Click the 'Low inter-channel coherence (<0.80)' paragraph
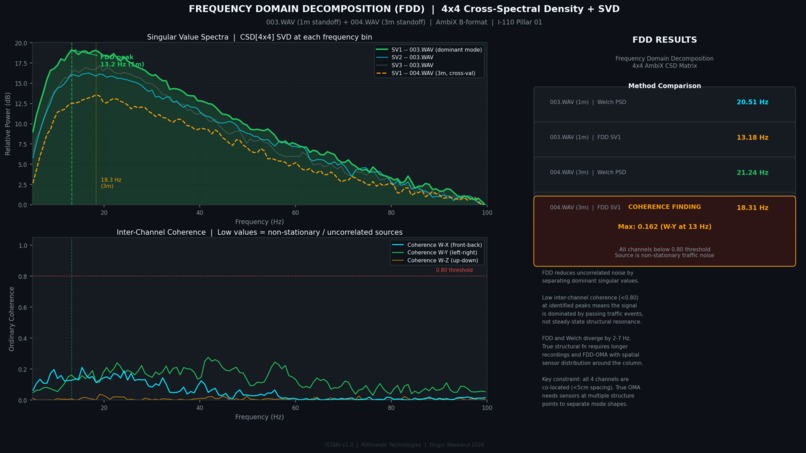 592,310
